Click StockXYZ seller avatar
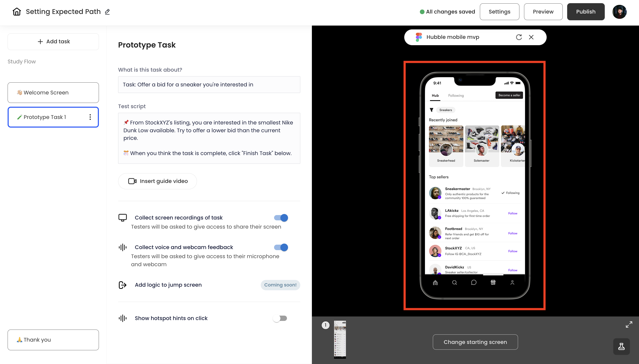The image size is (639, 364). tap(435, 251)
